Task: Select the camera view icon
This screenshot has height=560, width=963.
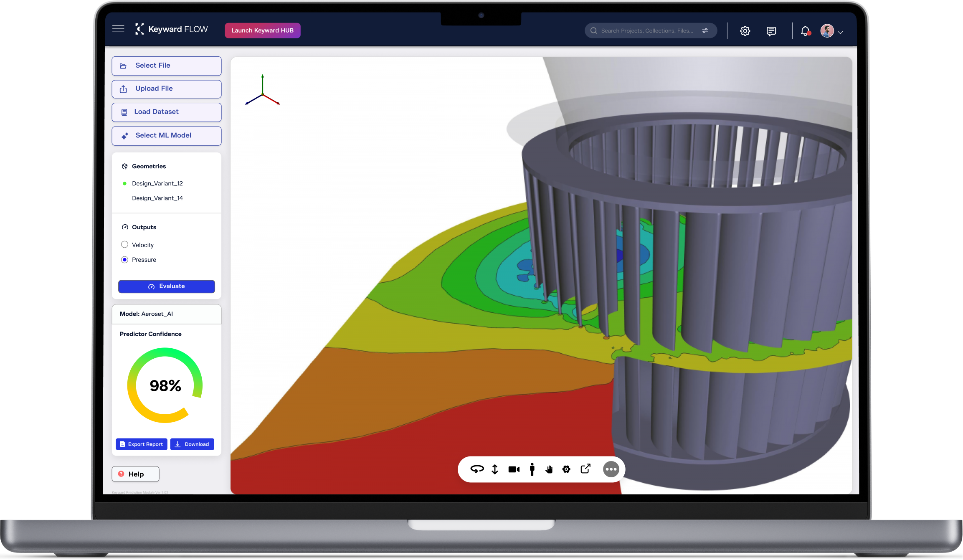Action: point(514,469)
